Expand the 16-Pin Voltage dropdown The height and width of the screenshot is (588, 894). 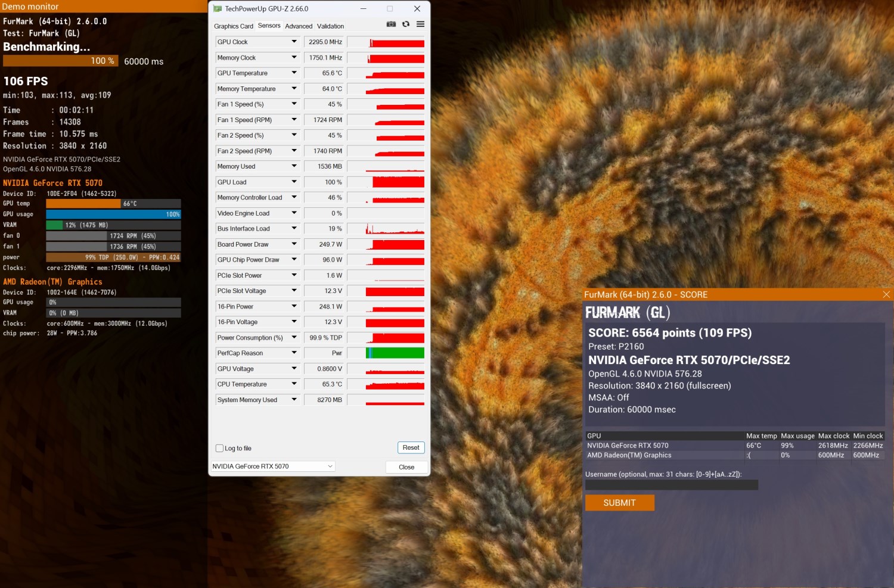tap(294, 322)
